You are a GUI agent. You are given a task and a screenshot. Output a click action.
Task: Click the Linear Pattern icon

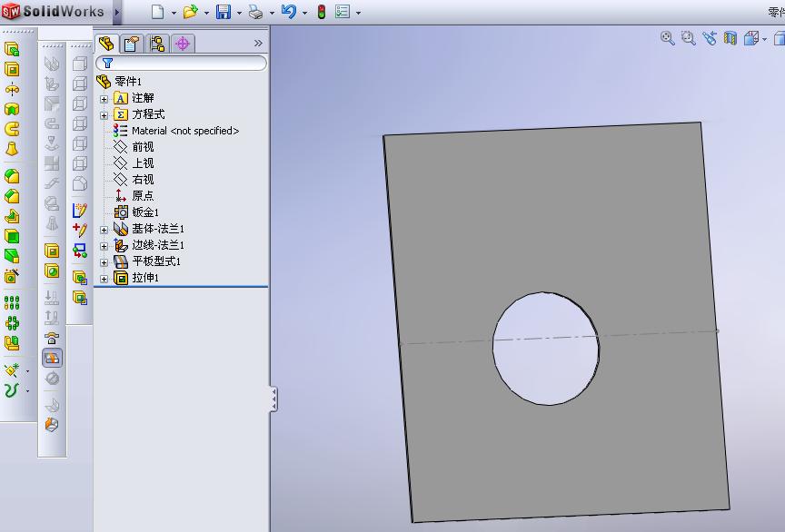coord(12,303)
